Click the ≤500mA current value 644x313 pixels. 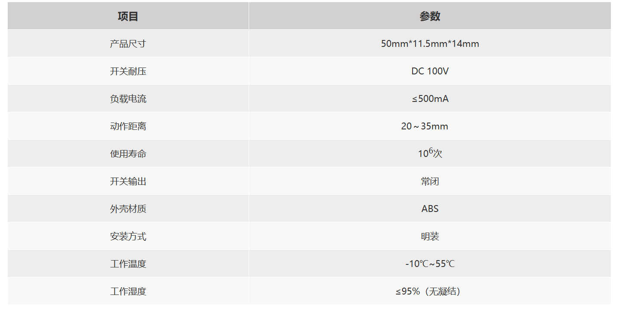point(430,98)
